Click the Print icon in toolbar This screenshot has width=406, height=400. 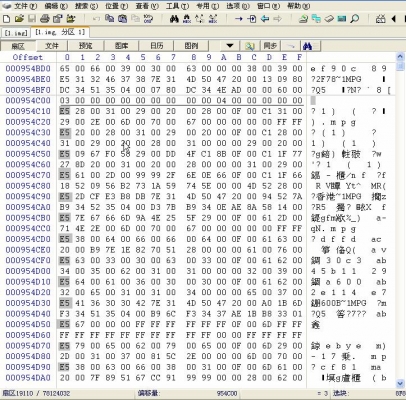[x=45, y=19]
